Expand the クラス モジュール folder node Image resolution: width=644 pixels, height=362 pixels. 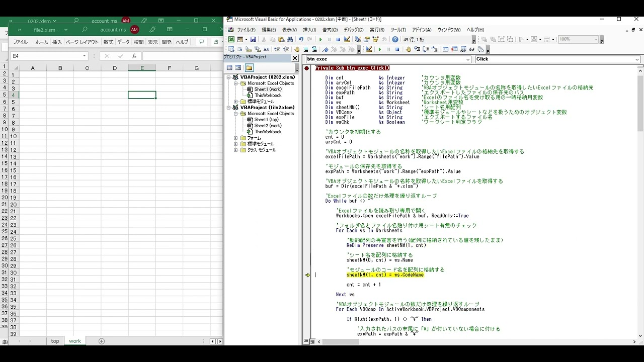[x=236, y=150]
